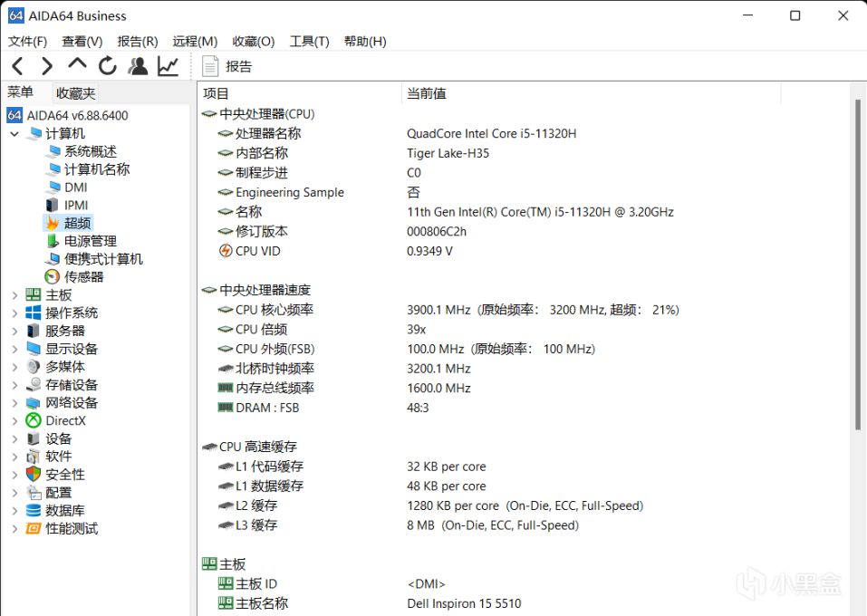Open the 收藏(O) menu
The width and height of the screenshot is (867, 616).
click(254, 42)
